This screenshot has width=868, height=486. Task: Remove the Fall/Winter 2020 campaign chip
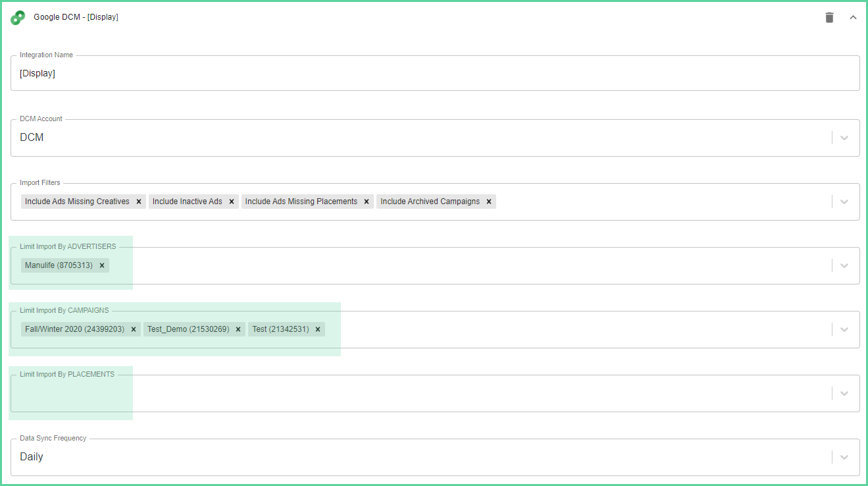(134, 329)
